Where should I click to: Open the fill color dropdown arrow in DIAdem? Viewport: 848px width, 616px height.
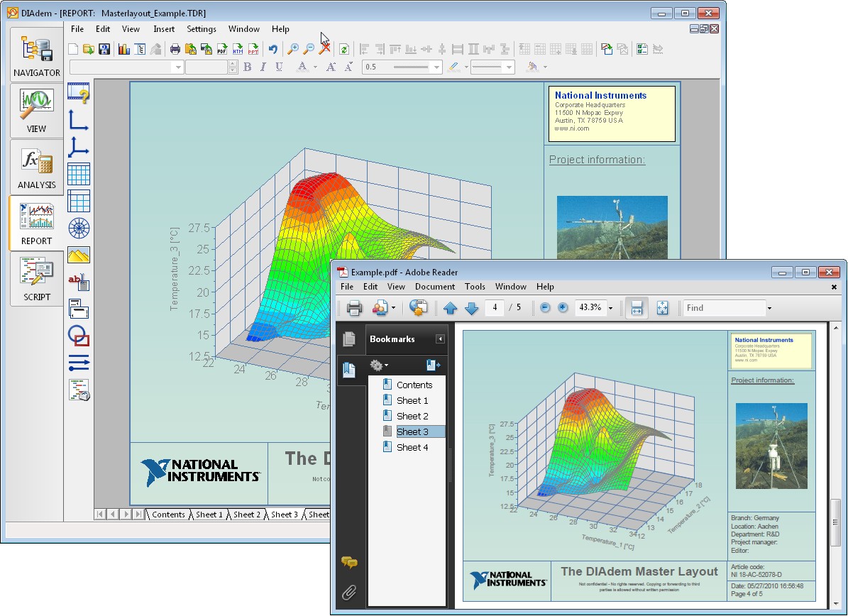[545, 67]
